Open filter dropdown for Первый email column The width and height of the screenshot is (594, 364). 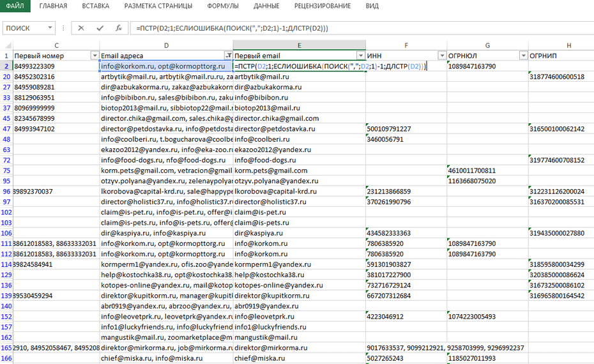[x=361, y=56]
